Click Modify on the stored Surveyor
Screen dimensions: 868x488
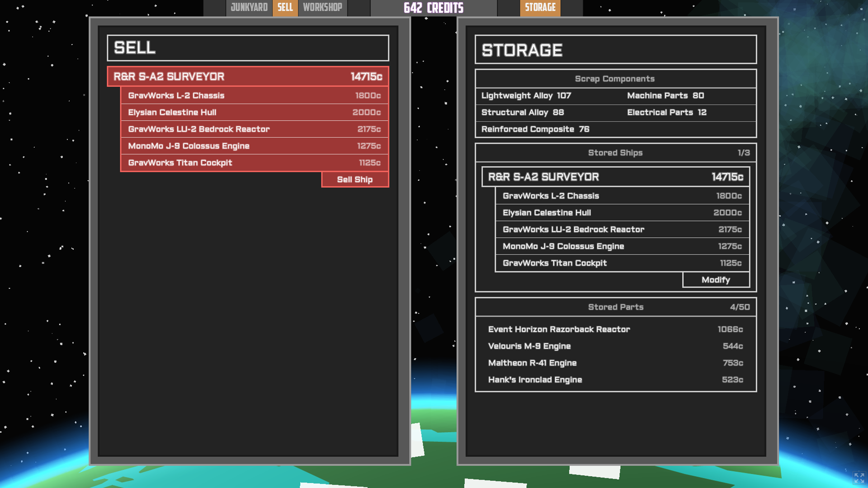point(716,280)
